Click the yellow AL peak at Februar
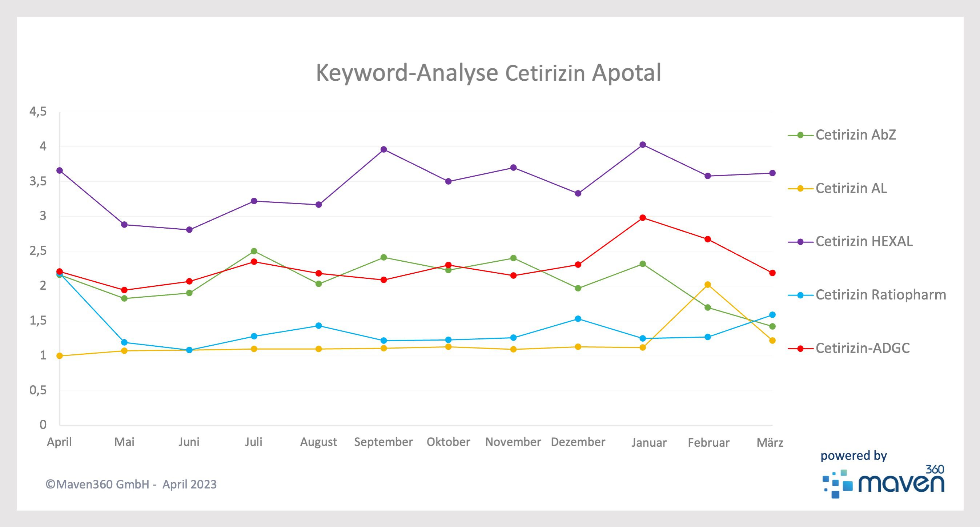The image size is (980, 527). click(x=708, y=285)
